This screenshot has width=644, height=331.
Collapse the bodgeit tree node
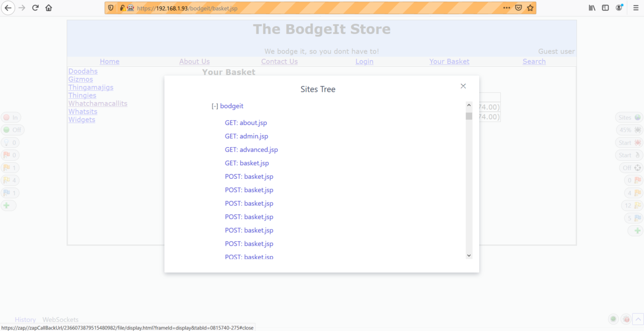click(x=215, y=106)
